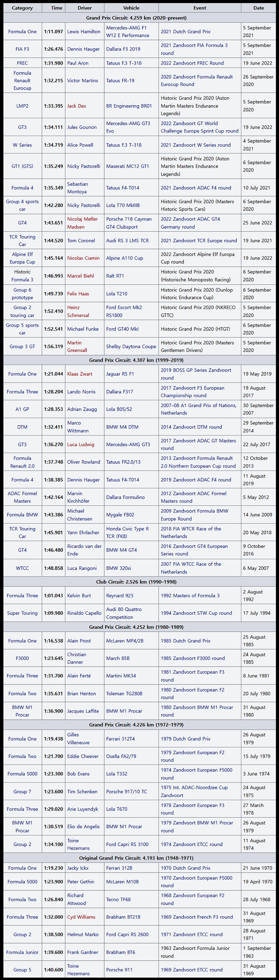Viewport: 279px width, 980px height.
Task: Open the Jules Gounon driver link
Action: (83, 127)
